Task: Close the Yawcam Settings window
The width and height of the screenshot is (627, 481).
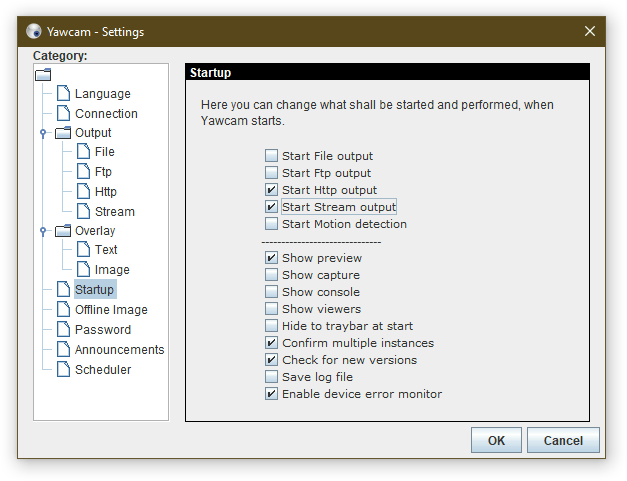Action: click(590, 31)
